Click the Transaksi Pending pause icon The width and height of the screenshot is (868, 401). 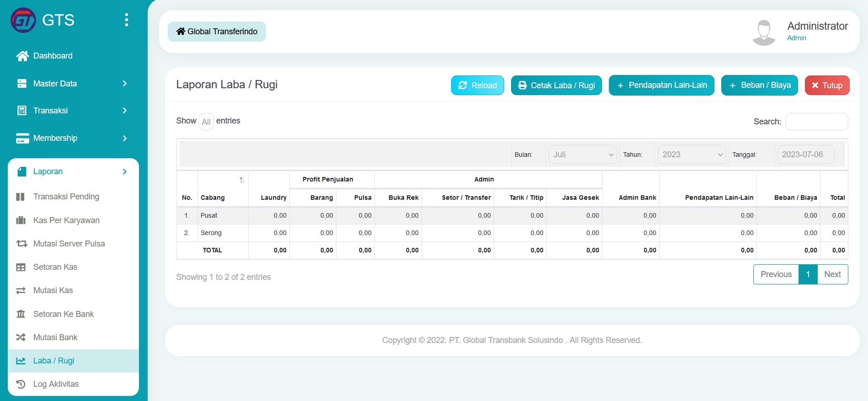tap(21, 197)
